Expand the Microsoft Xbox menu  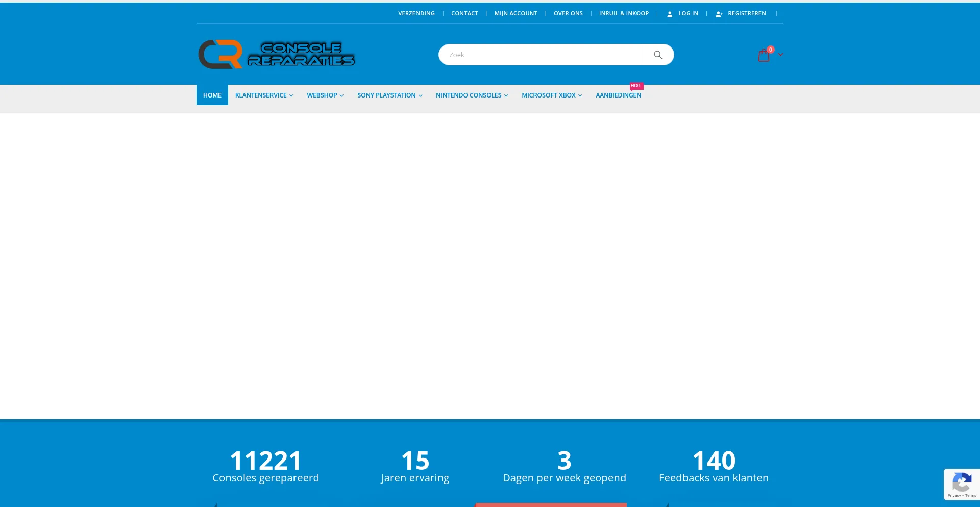(552, 95)
